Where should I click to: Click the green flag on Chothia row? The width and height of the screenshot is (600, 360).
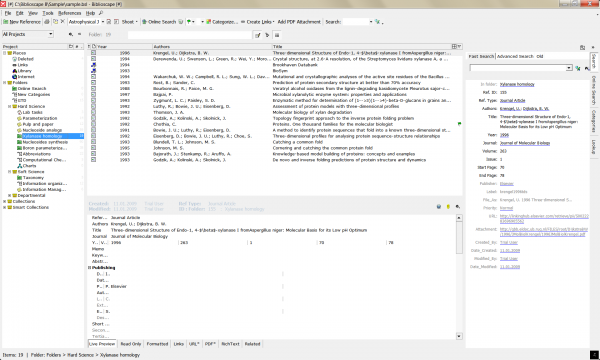pos(459,124)
